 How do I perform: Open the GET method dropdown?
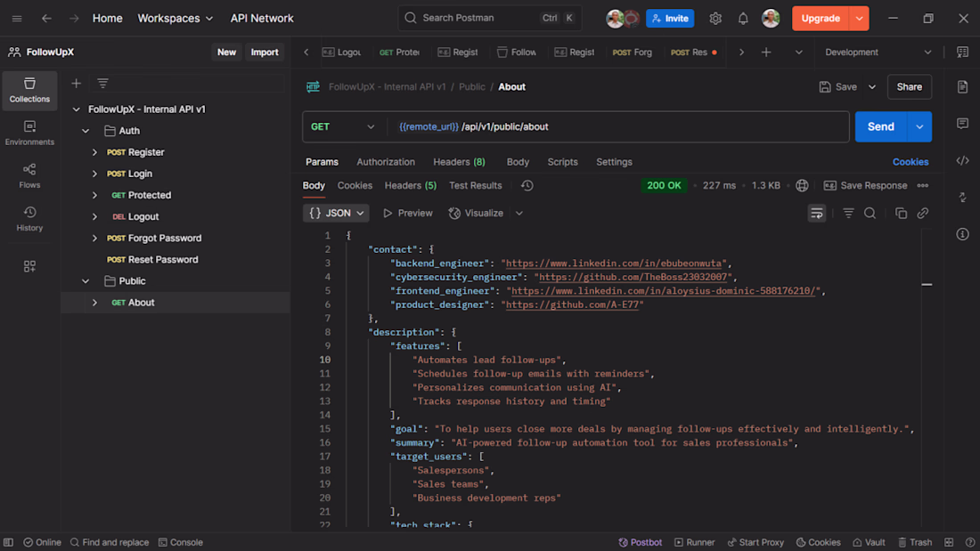tap(342, 126)
